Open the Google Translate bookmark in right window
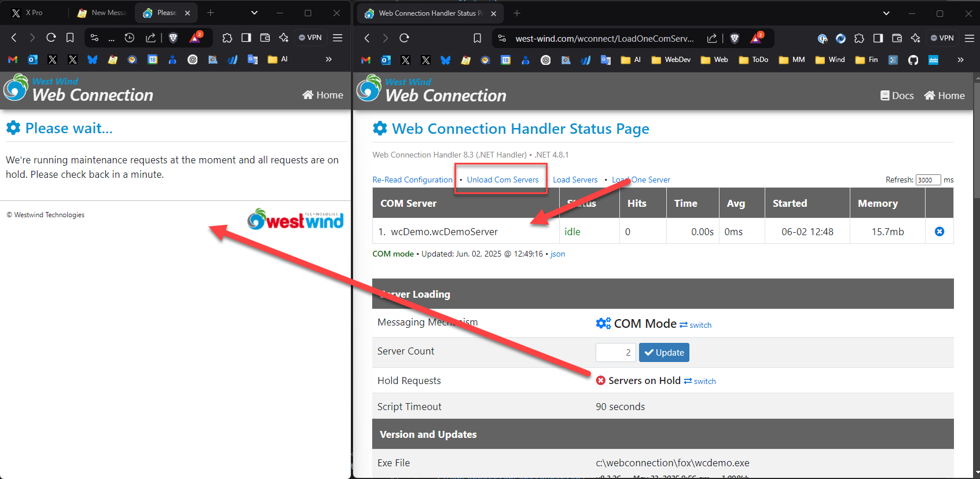The width and height of the screenshot is (980, 479). pos(605,60)
